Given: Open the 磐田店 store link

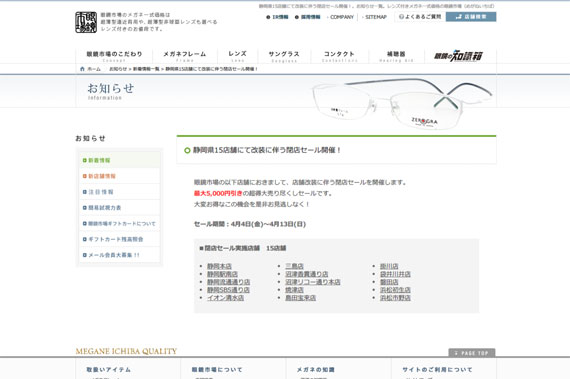Looking at the screenshot, I should click(389, 282).
